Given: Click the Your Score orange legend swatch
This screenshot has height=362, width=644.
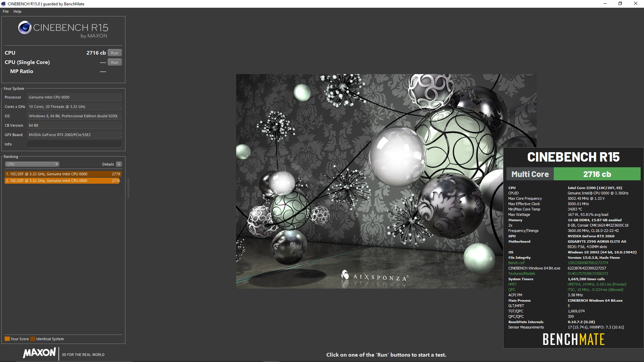Looking at the screenshot, I should (x=7, y=339).
